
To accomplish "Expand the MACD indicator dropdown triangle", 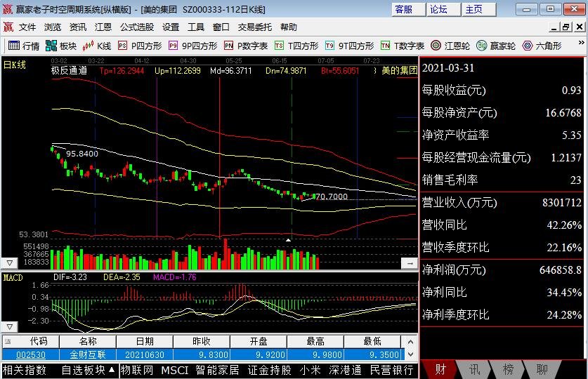I will 10,326.
